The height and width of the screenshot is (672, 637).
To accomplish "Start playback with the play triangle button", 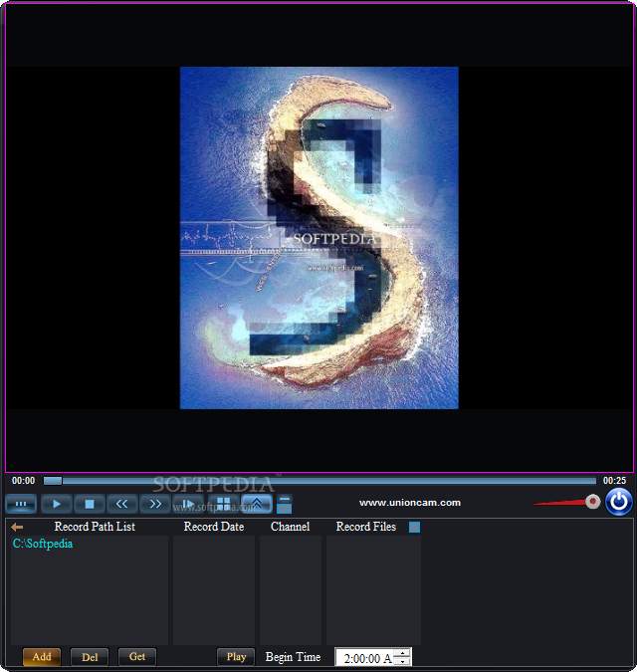I will pos(56,504).
